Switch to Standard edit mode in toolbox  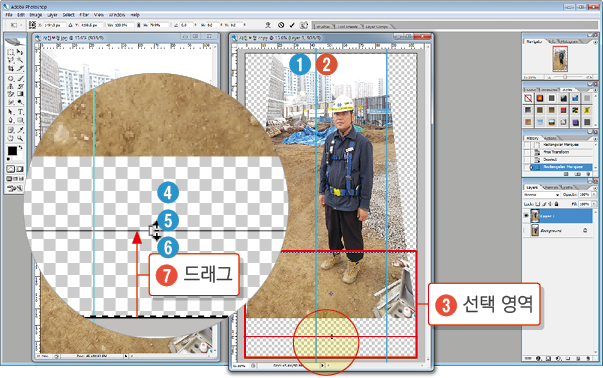(10, 169)
